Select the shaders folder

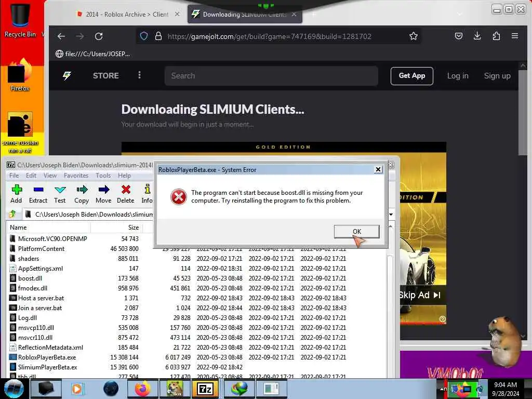tap(29, 259)
